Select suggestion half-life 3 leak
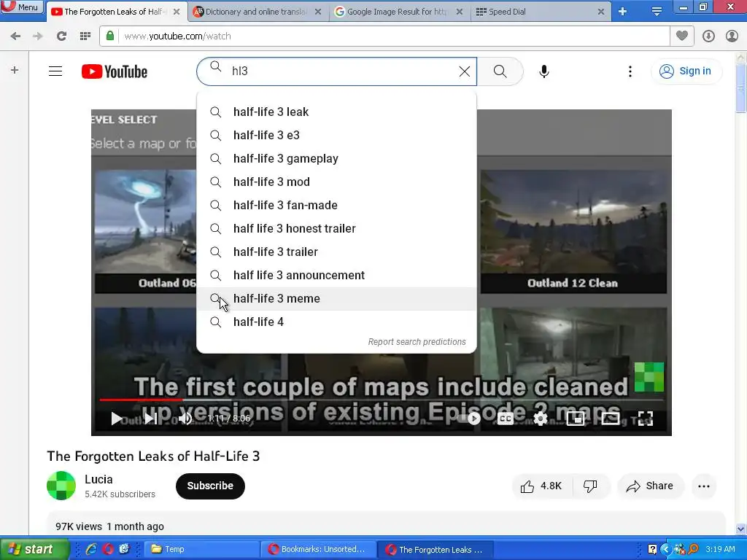The height and width of the screenshot is (560, 747). (x=336, y=112)
